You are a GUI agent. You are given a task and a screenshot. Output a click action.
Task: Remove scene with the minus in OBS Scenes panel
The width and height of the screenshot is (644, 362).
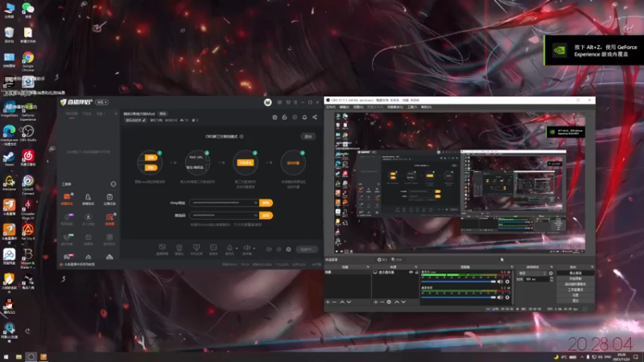334,302
